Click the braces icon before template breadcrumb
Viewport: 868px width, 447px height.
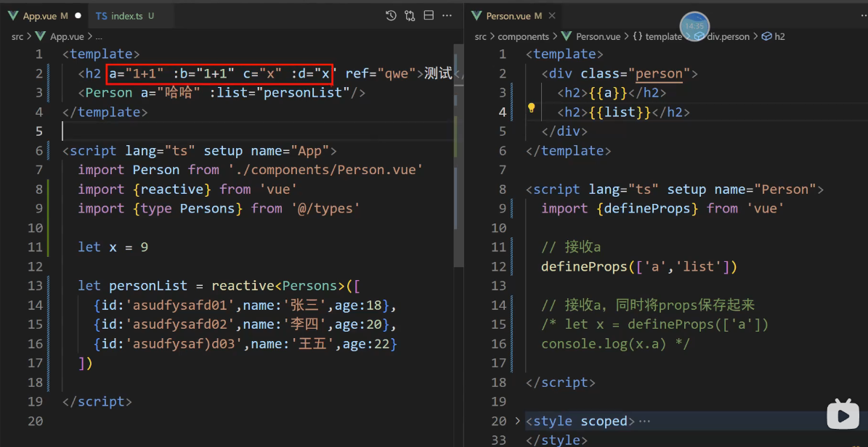[x=637, y=36]
